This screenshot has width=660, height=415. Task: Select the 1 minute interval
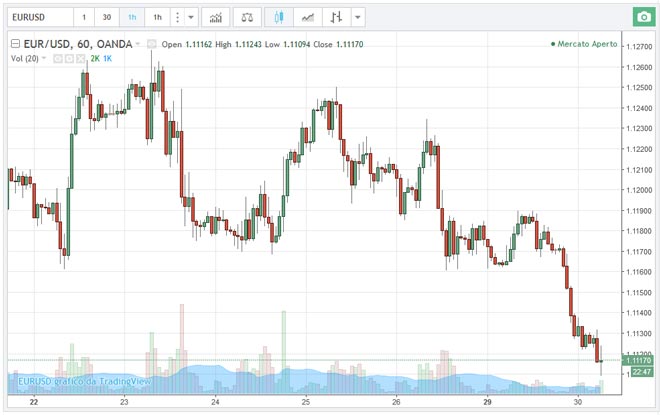pyautogui.click(x=84, y=18)
